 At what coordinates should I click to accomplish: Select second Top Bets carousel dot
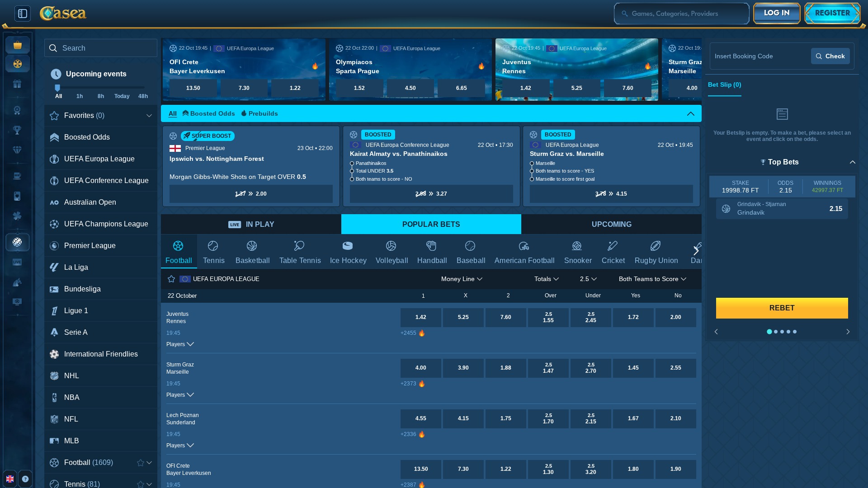click(776, 332)
